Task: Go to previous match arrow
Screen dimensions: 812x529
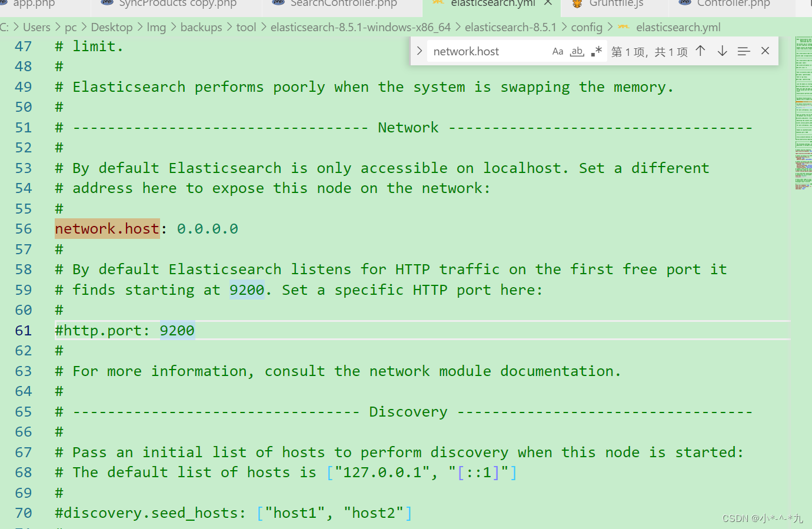Action: point(700,51)
